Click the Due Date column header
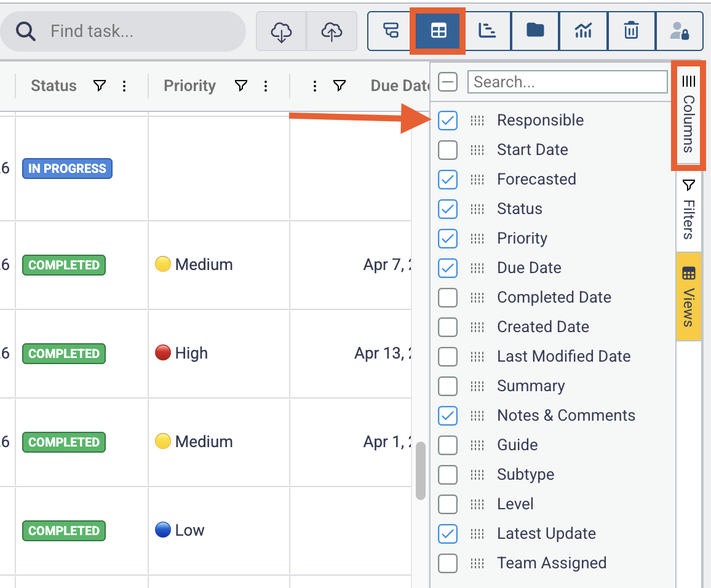The image size is (711, 588). coord(400,85)
